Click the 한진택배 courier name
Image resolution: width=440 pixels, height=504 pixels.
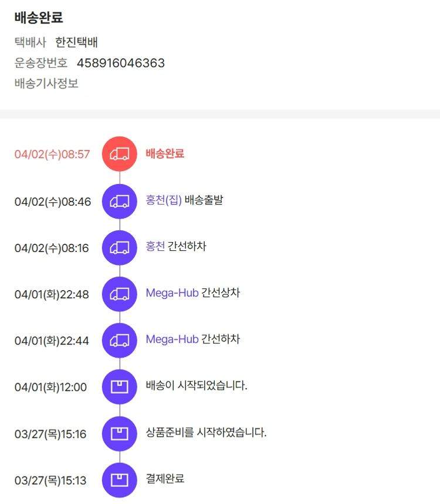point(76,42)
